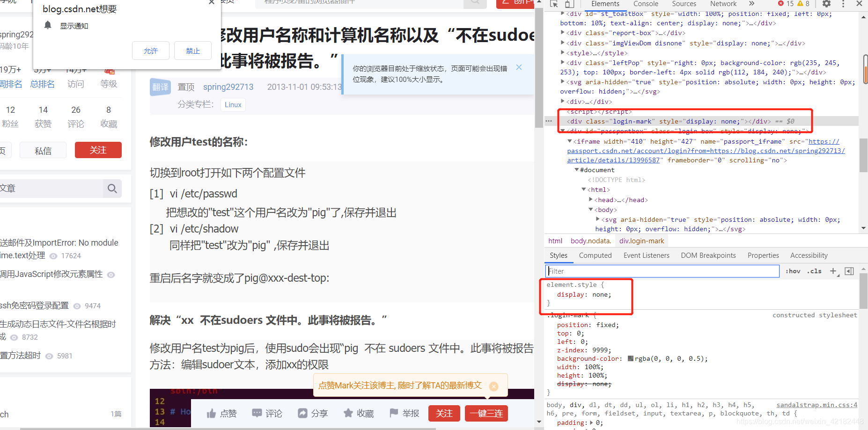
Task: Show more DevTools tabs chevron
Action: 751,4
